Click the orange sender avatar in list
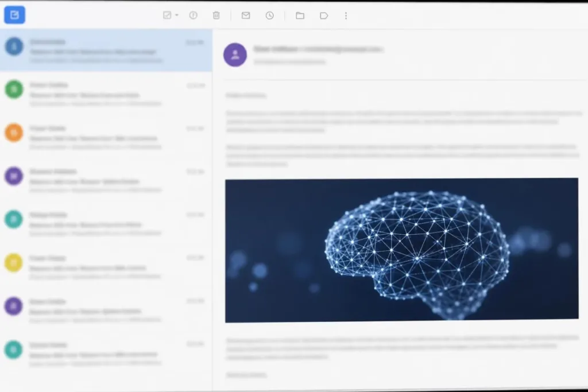 [x=14, y=133]
